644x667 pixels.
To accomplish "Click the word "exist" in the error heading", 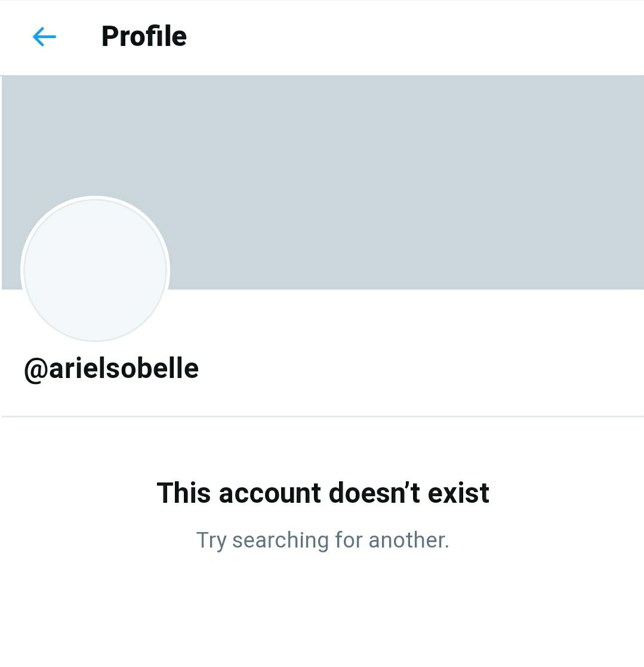I will [x=458, y=493].
